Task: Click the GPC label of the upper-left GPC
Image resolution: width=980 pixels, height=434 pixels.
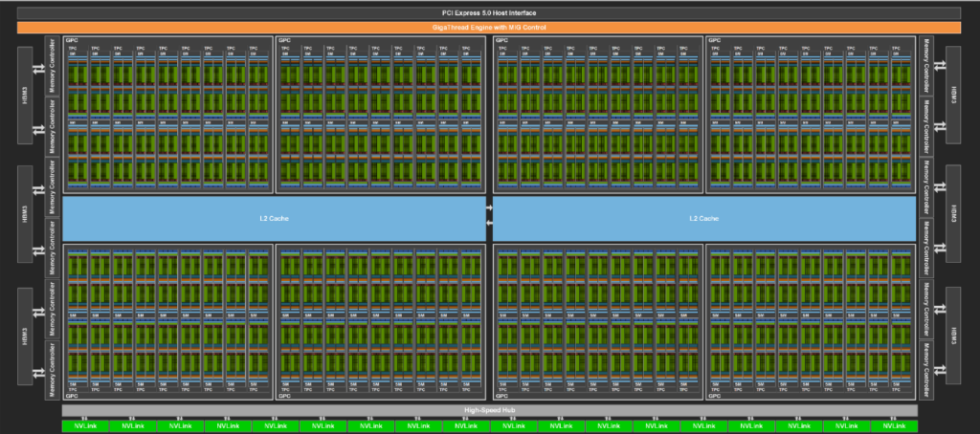Action: click(x=70, y=40)
